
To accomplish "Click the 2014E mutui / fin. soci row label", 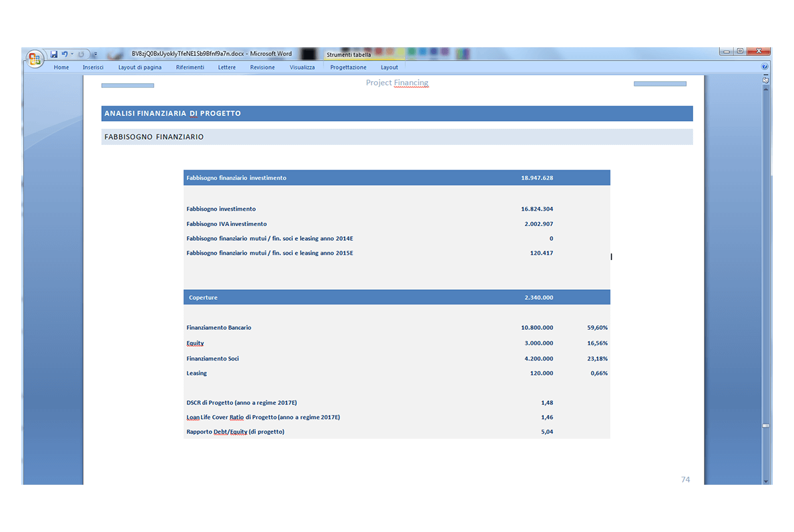I will point(270,239).
